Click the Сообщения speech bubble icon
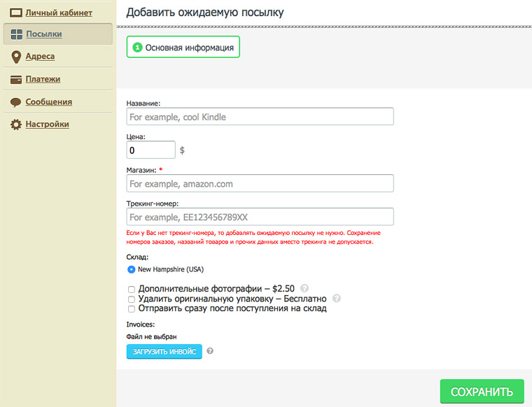532x407 pixels. tap(15, 102)
